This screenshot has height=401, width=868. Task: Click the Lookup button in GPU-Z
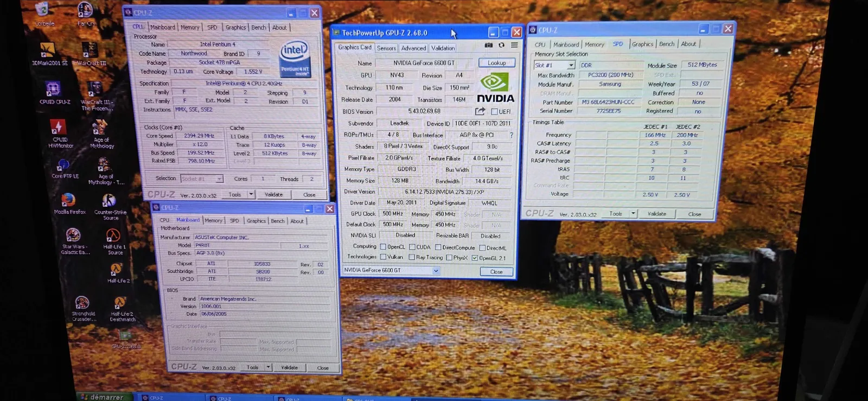496,63
